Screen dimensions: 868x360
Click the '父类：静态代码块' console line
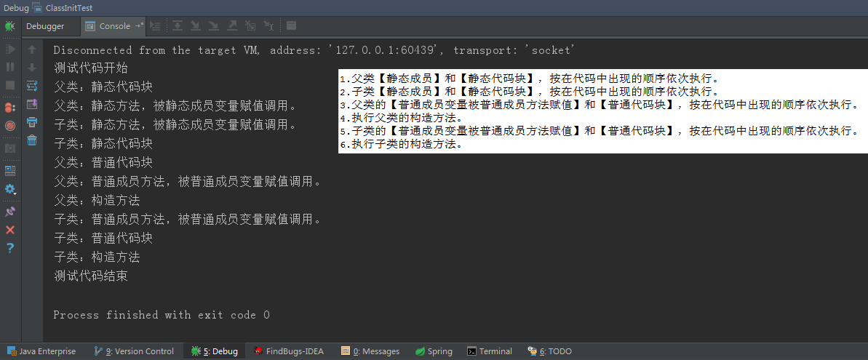(x=103, y=87)
